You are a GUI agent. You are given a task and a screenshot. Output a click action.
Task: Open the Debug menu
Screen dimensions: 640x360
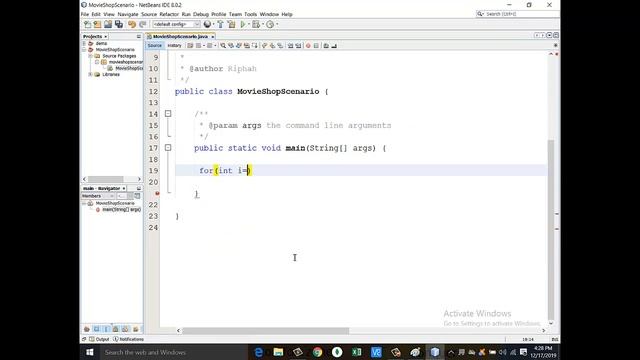(201, 14)
